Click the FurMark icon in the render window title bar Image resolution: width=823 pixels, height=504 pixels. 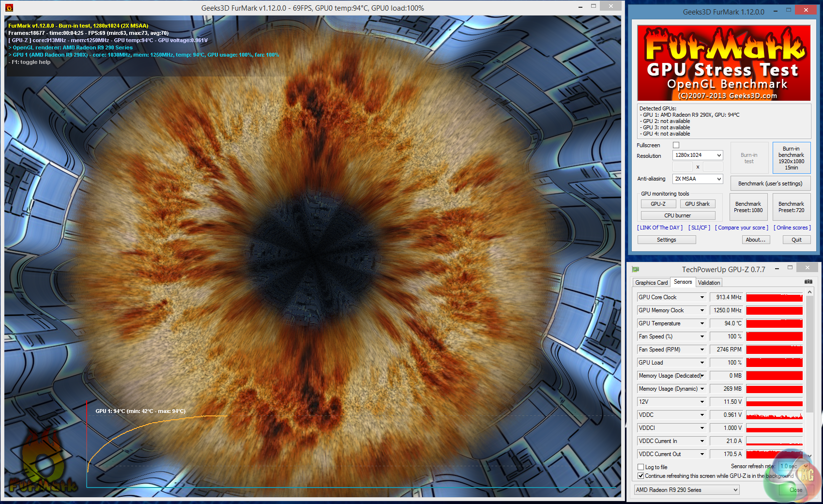(x=9, y=8)
